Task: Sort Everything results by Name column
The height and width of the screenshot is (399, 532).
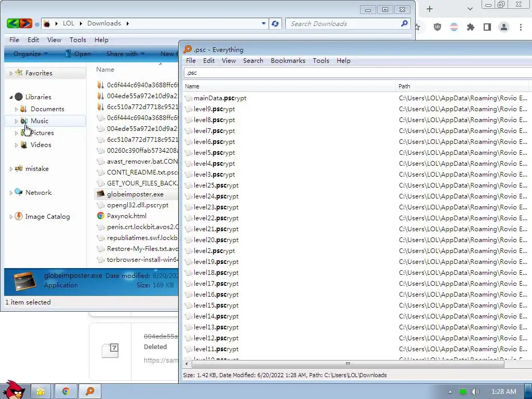Action: click(289, 86)
